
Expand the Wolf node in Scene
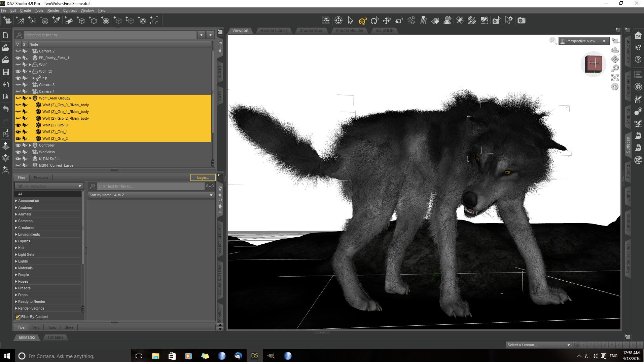[x=30, y=65]
